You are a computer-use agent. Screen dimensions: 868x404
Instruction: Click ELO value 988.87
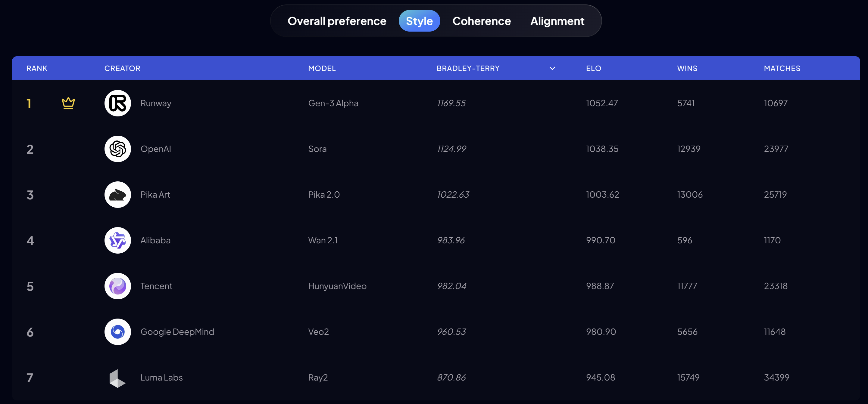[x=600, y=286]
